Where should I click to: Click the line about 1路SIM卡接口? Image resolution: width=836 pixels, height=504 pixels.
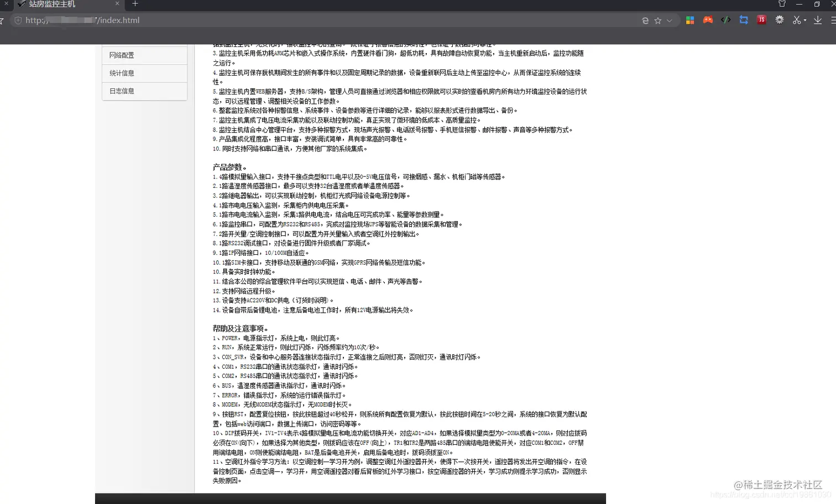click(319, 262)
